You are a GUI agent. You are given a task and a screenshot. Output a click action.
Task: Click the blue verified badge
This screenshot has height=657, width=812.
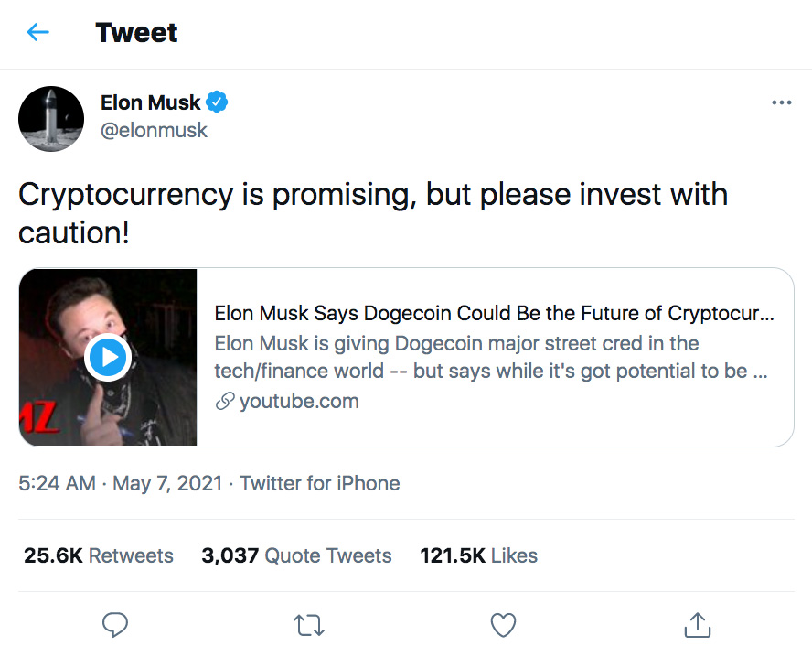[217, 102]
